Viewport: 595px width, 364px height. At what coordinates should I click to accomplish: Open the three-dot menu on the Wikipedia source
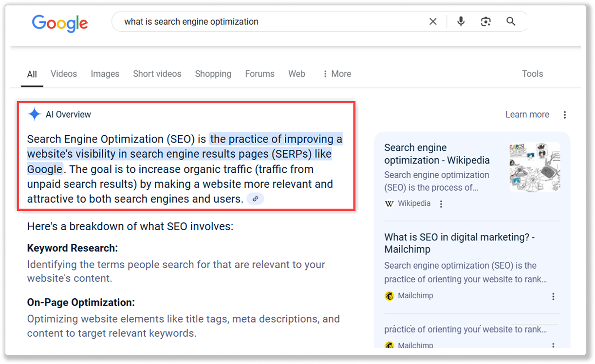click(x=441, y=204)
